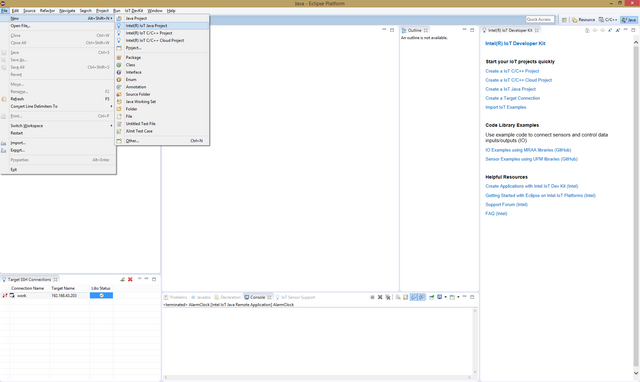Open Create a IoT C/C++ Cloud Project link
This screenshot has height=382, width=640.
pyautogui.click(x=518, y=80)
